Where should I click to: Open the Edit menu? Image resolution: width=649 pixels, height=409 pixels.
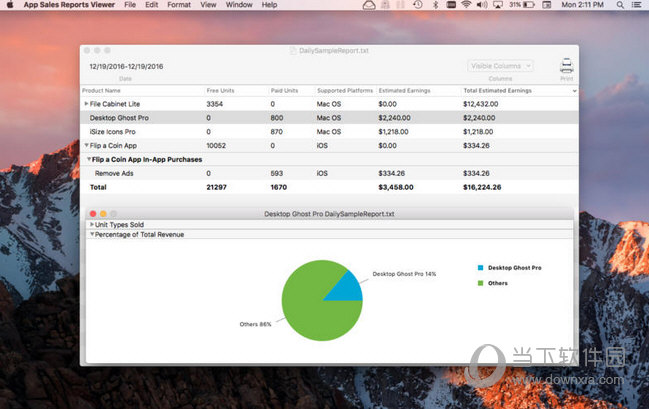tap(151, 5)
